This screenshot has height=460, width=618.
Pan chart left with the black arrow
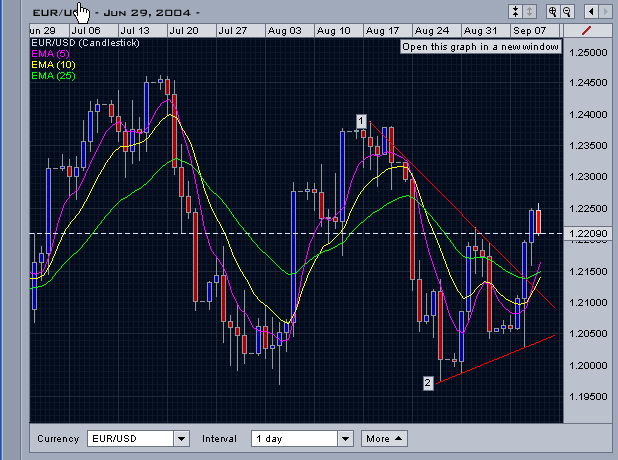(x=591, y=12)
